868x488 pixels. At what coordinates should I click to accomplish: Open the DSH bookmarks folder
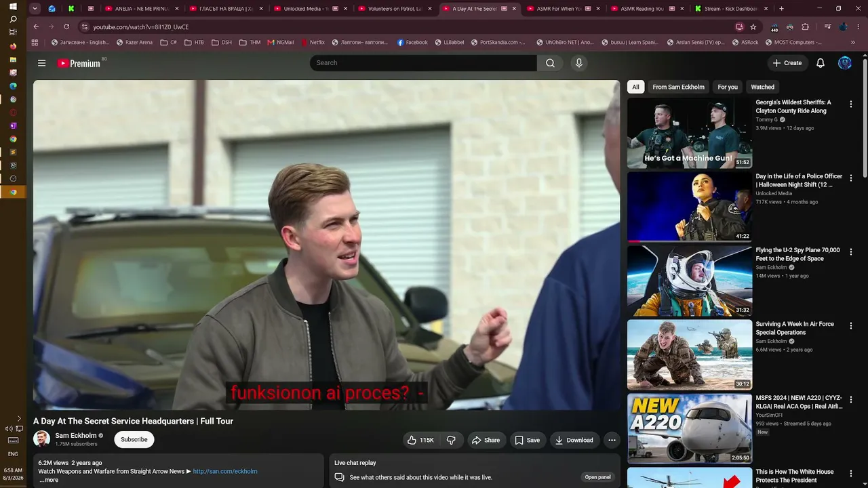[222, 42]
